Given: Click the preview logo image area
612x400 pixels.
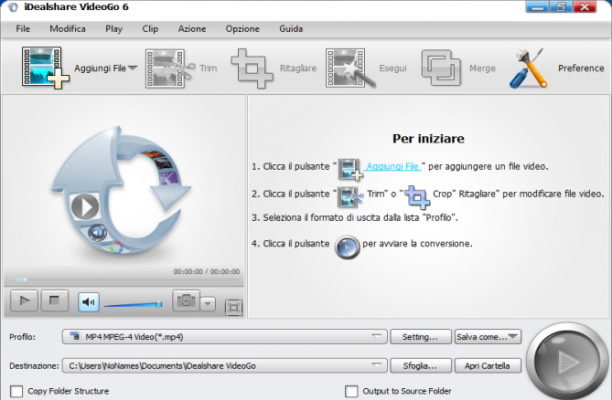Looking at the screenshot, I should (x=121, y=190).
